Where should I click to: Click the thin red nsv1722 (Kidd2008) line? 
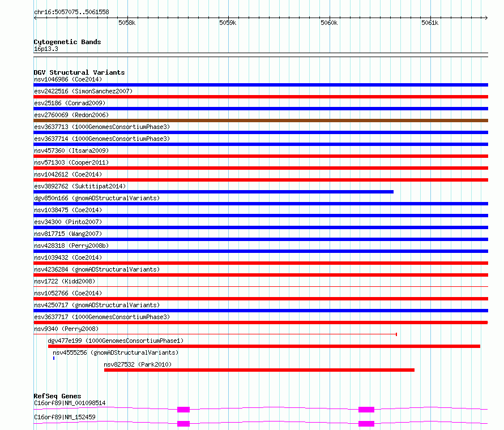260,286
